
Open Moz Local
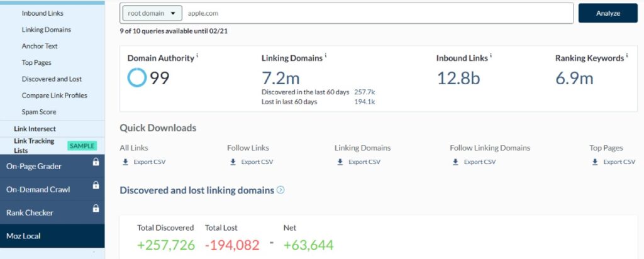(x=52, y=236)
